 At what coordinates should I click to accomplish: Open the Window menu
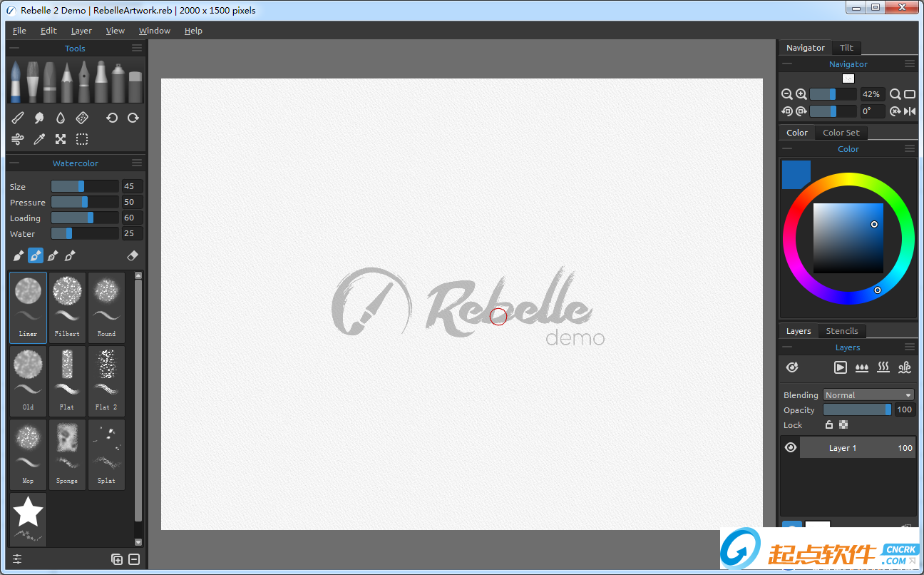pyautogui.click(x=155, y=31)
